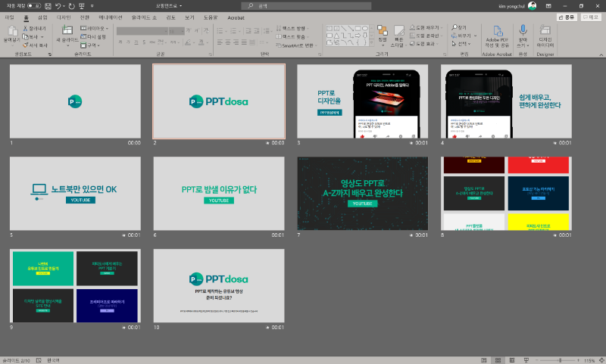
Task: Click the Share (공유) button
Action: (x=567, y=16)
